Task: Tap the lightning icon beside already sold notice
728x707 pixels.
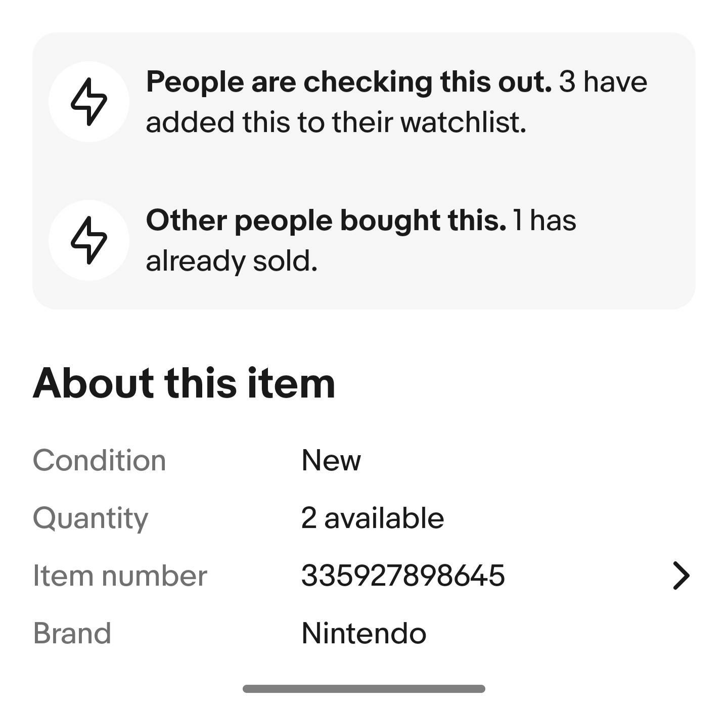Action: [89, 240]
